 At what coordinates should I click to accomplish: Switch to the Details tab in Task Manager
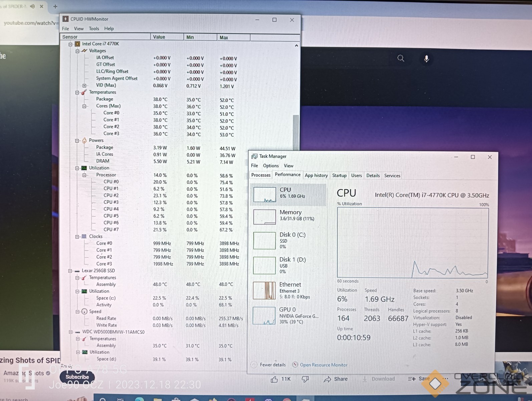pos(373,175)
